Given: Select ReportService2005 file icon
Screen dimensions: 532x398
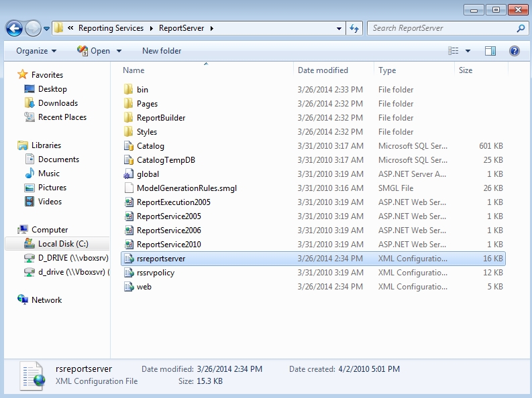Looking at the screenshot, I should tap(129, 216).
